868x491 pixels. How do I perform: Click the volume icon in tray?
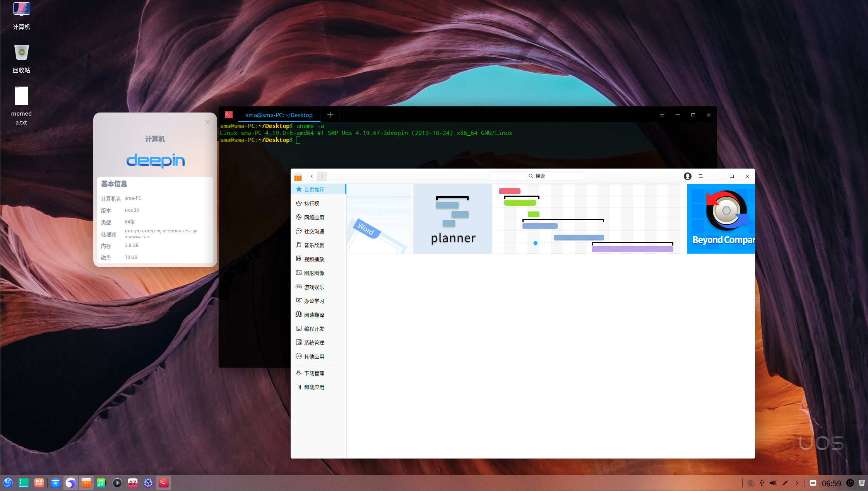pyautogui.click(x=773, y=483)
